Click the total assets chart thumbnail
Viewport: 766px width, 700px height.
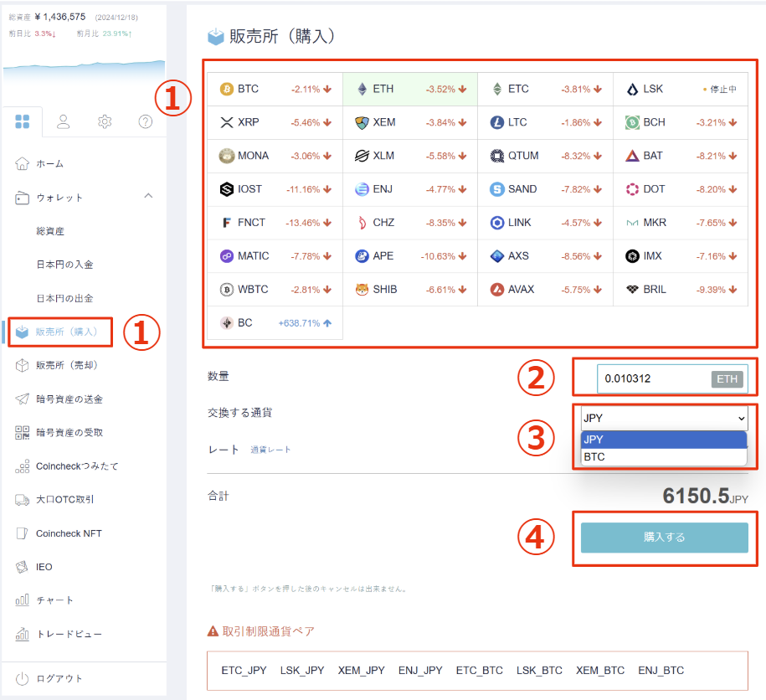[84, 72]
